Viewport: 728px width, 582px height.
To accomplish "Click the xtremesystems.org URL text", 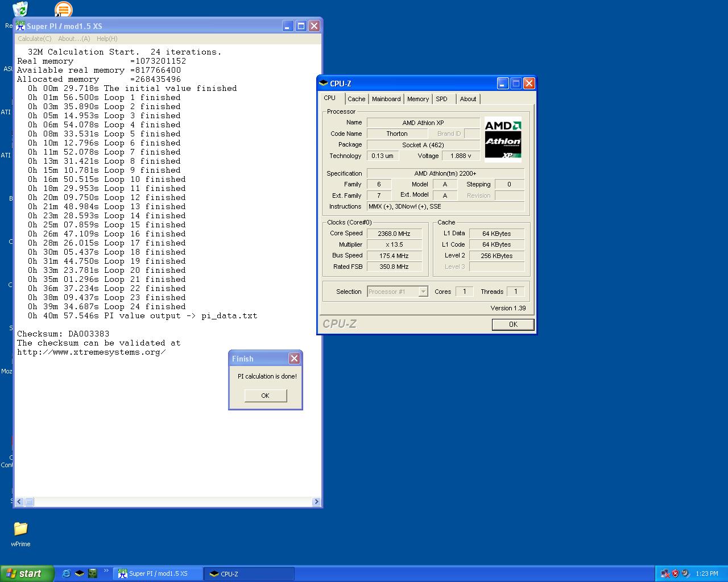I will click(x=92, y=352).
